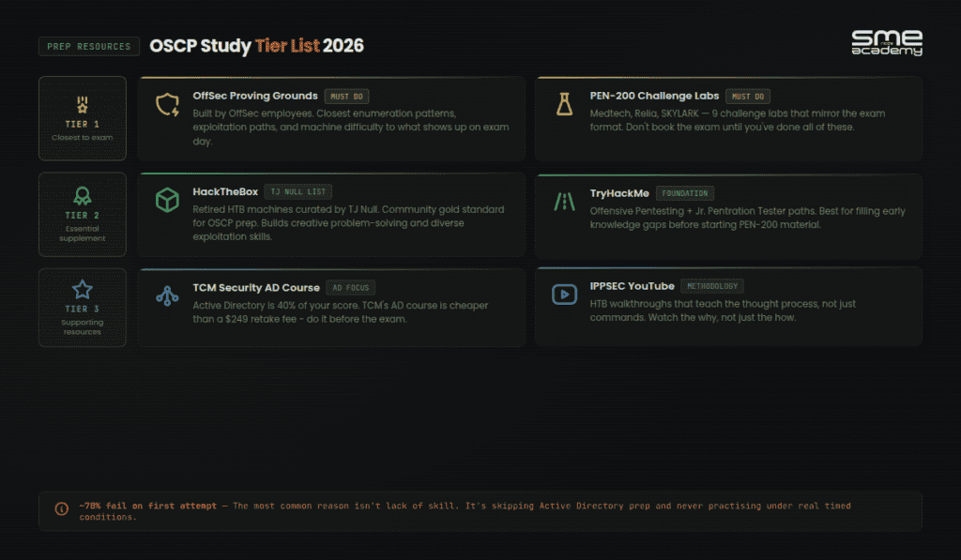
Task: Click the info icon in the footer note
Action: point(61,508)
